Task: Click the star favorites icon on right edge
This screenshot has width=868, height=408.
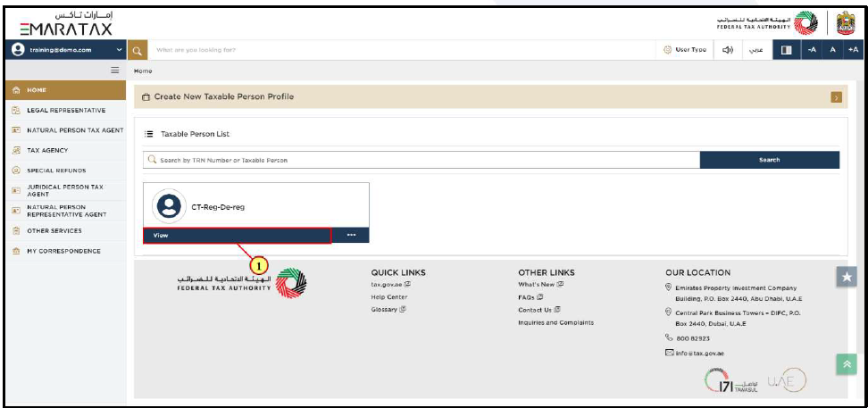Action: (x=847, y=278)
